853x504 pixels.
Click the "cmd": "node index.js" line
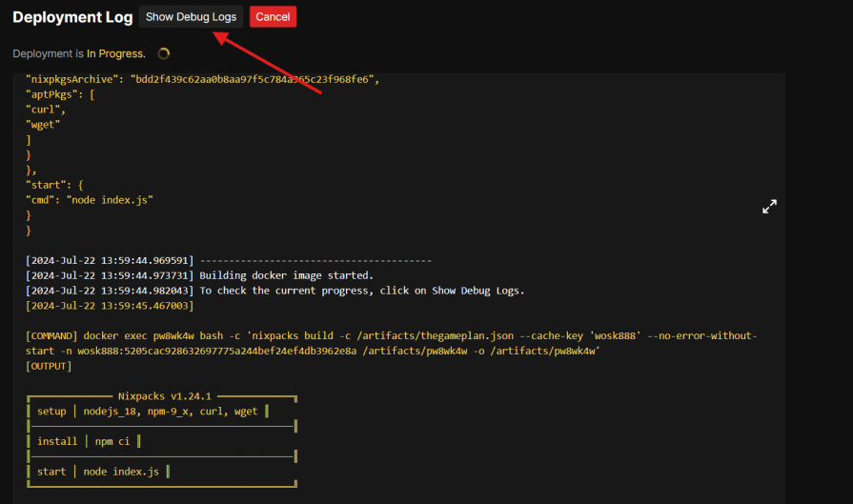90,200
